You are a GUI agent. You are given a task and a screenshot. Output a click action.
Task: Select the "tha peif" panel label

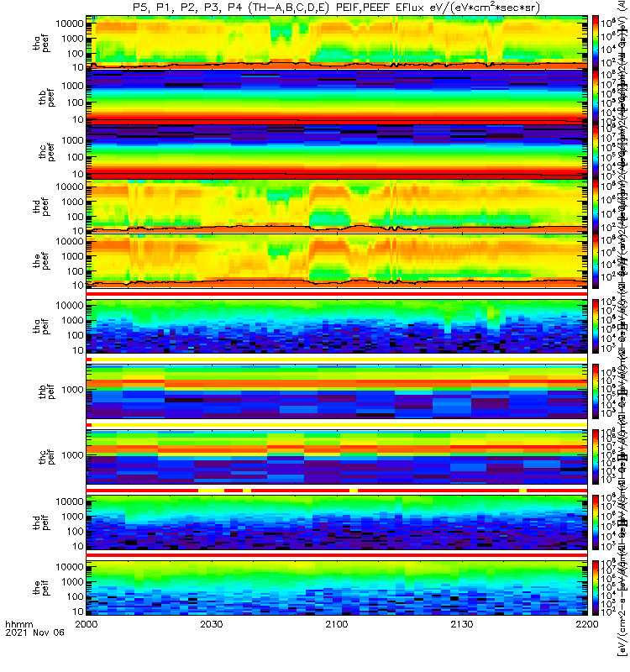point(41,326)
